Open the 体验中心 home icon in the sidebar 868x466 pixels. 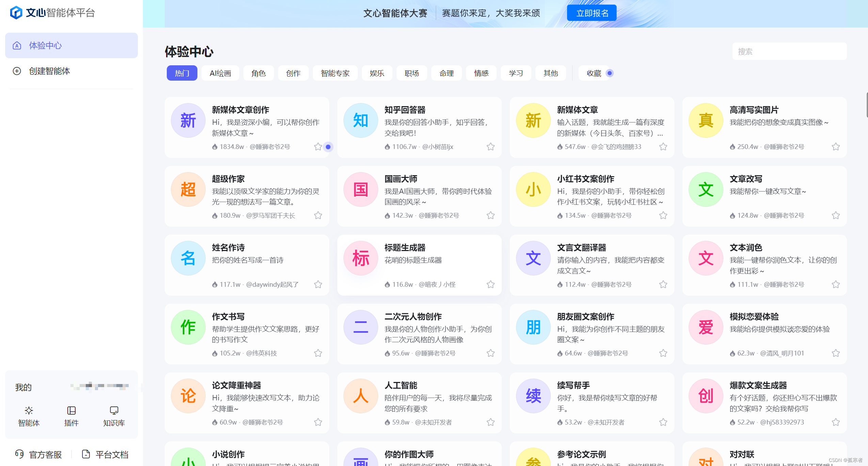coord(17,45)
